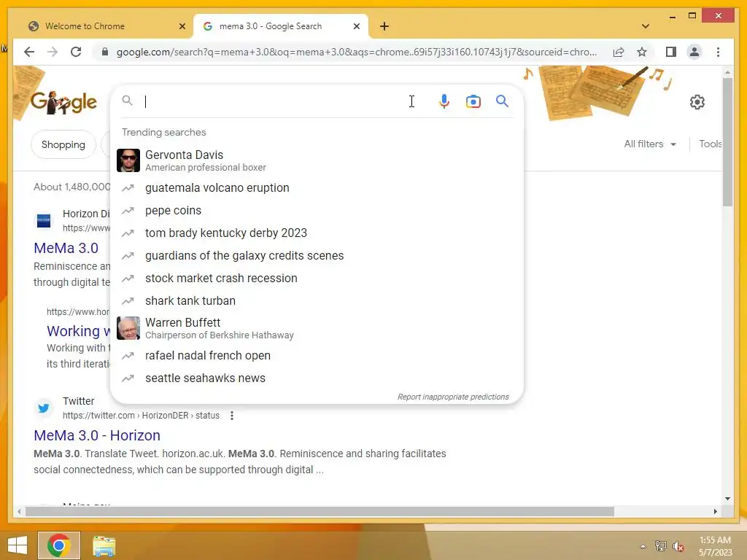Click the Twitter bird favicon
This screenshot has height=560, width=747.
pos(43,408)
